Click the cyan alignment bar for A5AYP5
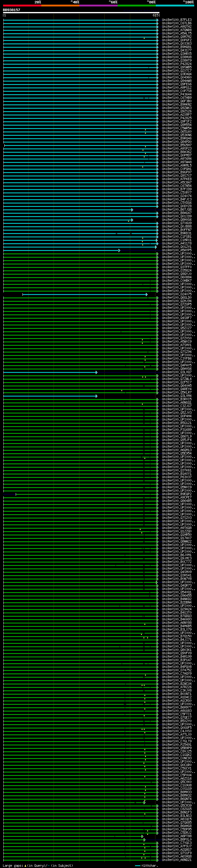 pos(62,250)
